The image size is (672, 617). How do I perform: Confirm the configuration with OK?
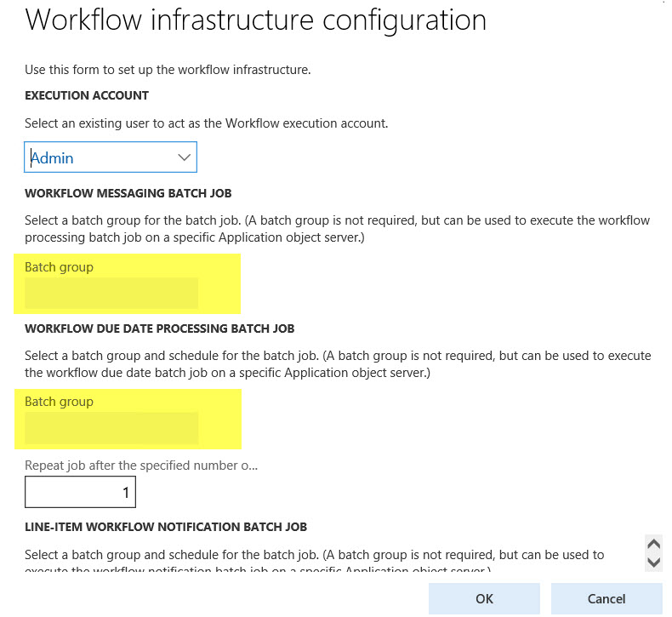[x=484, y=598]
